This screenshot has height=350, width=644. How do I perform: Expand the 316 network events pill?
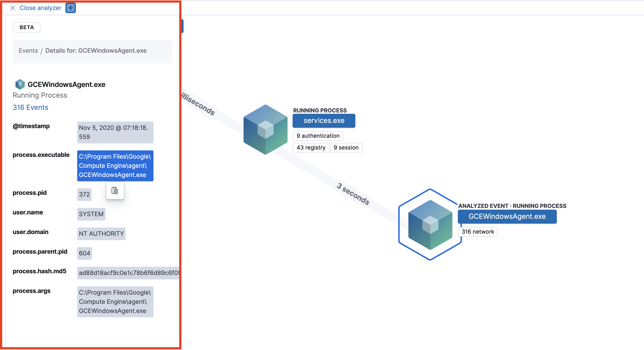click(x=478, y=231)
